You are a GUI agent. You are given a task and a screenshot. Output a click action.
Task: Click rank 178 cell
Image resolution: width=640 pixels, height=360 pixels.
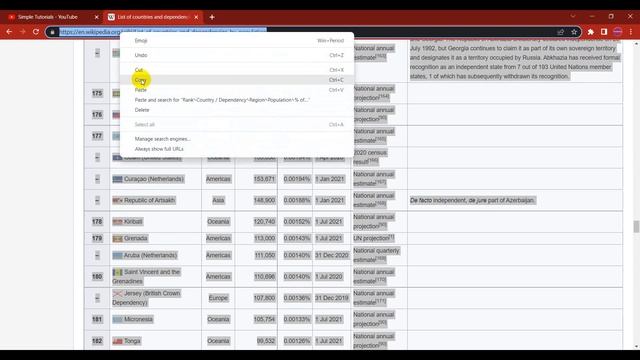[x=97, y=221]
